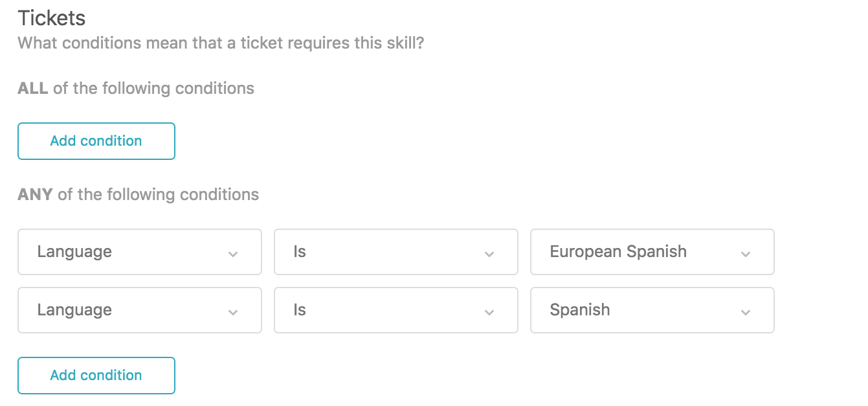Click Add condition under the ALL section
Viewport: 868px width, 406px height.
click(96, 141)
